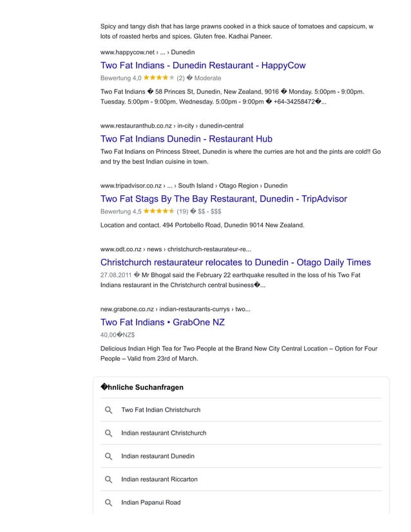Click magnifier icon beside Indian restaurant Riccarton

coord(108,479)
